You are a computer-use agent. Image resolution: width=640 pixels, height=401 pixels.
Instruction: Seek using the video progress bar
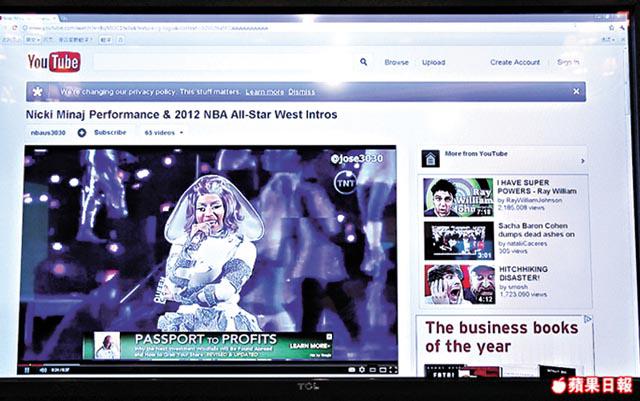[x=207, y=364]
